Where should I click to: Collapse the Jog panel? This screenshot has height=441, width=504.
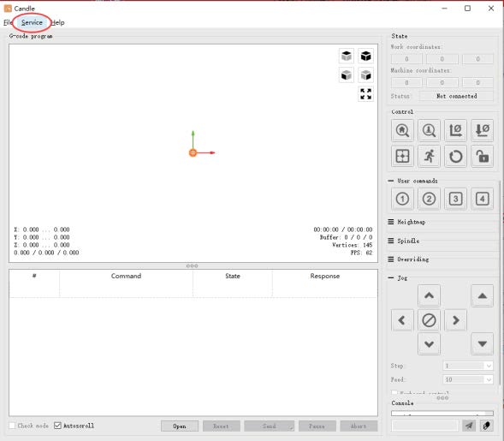pos(391,278)
